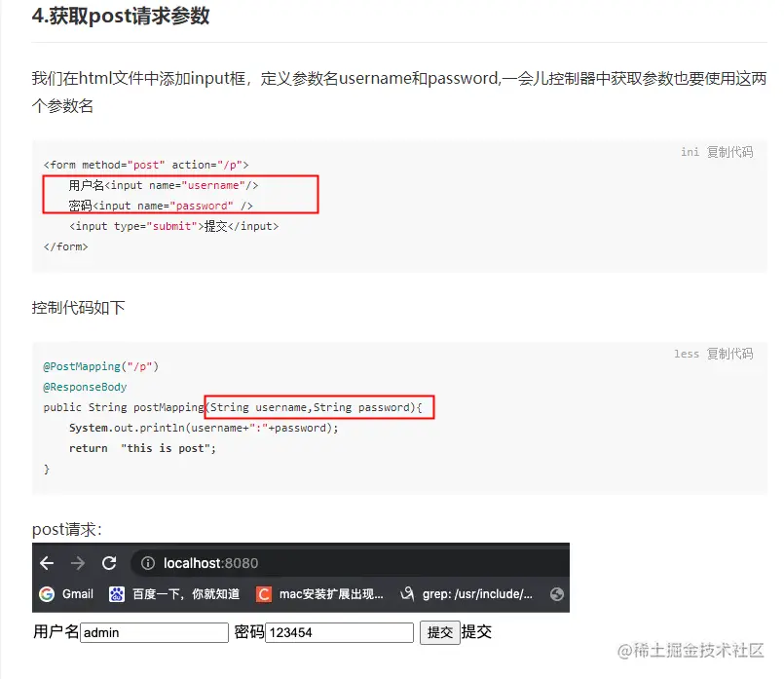Click the @ResponseBody annotation line

[85, 387]
